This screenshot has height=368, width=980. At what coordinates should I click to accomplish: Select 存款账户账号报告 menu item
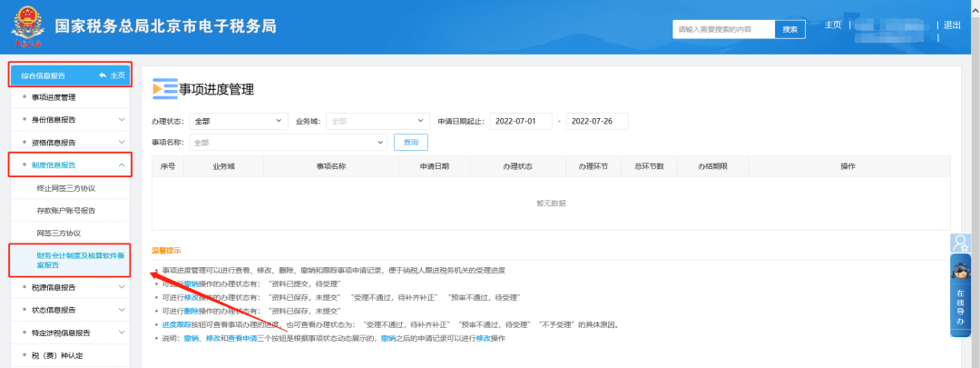pos(66,210)
